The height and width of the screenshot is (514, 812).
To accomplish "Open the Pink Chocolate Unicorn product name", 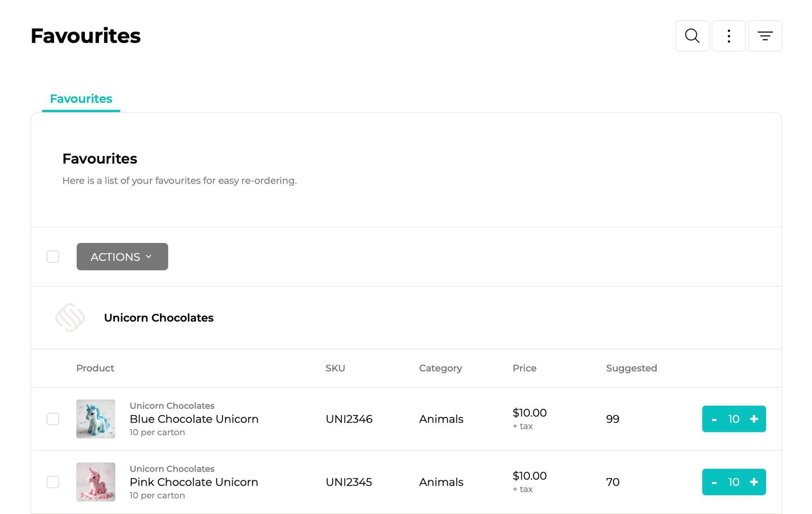I will click(x=194, y=482).
